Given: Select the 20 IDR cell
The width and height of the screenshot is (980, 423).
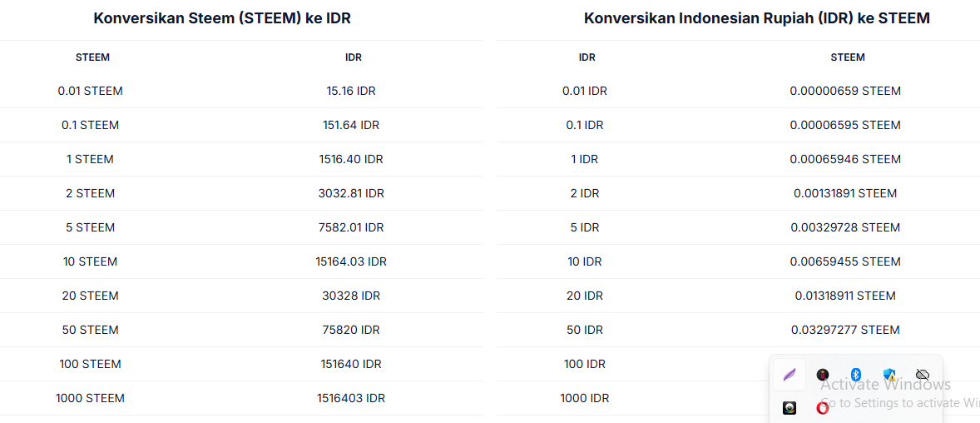Looking at the screenshot, I should (x=584, y=296).
